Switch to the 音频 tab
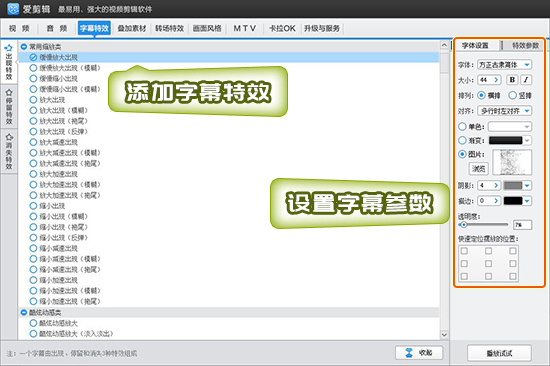The width and height of the screenshot is (550, 366). pos(56,28)
